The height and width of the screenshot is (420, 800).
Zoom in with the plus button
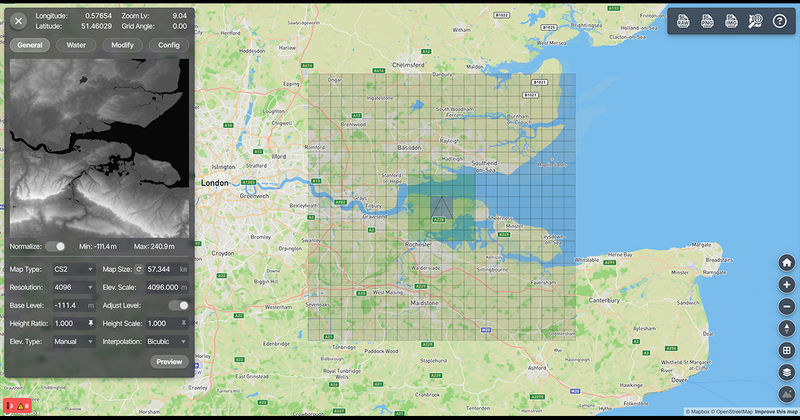[x=787, y=285]
